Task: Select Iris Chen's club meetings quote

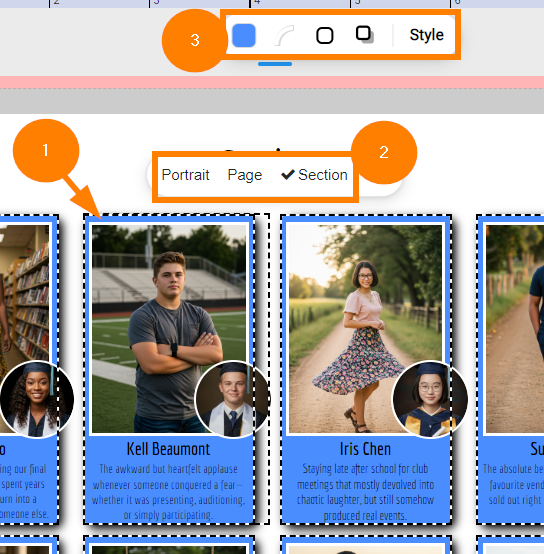Action: (x=365, y=492)
